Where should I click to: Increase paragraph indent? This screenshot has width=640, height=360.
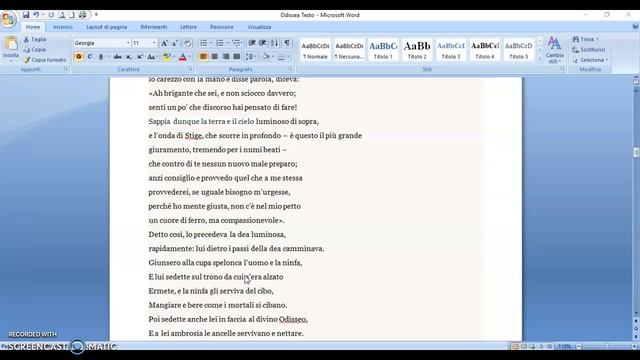[263, 43]
